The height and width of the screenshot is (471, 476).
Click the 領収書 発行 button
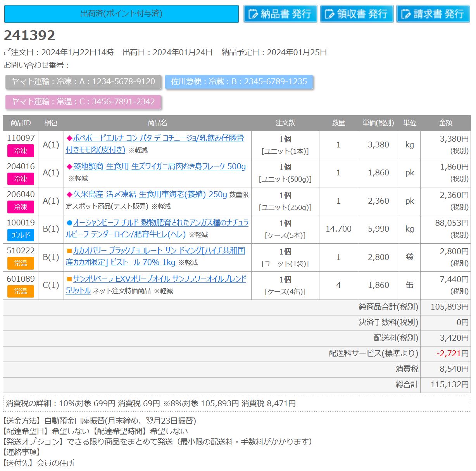pyautogui.click(x=357, y=14)
